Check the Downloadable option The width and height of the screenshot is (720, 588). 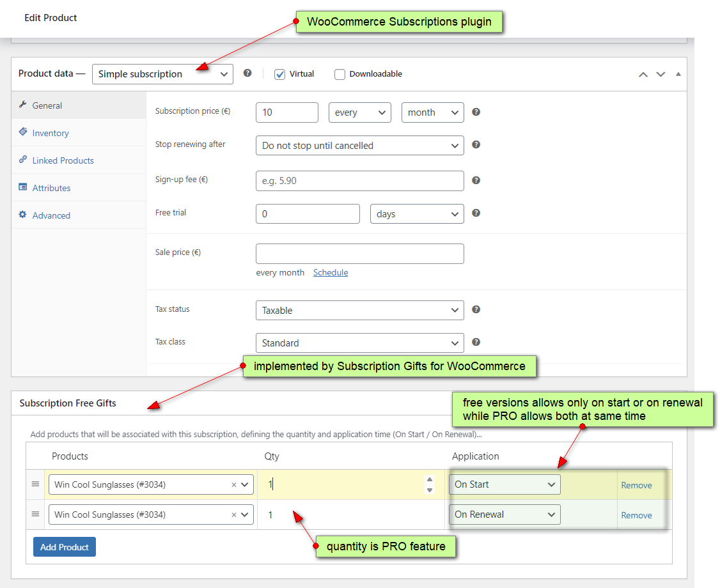tap(340, 74)
